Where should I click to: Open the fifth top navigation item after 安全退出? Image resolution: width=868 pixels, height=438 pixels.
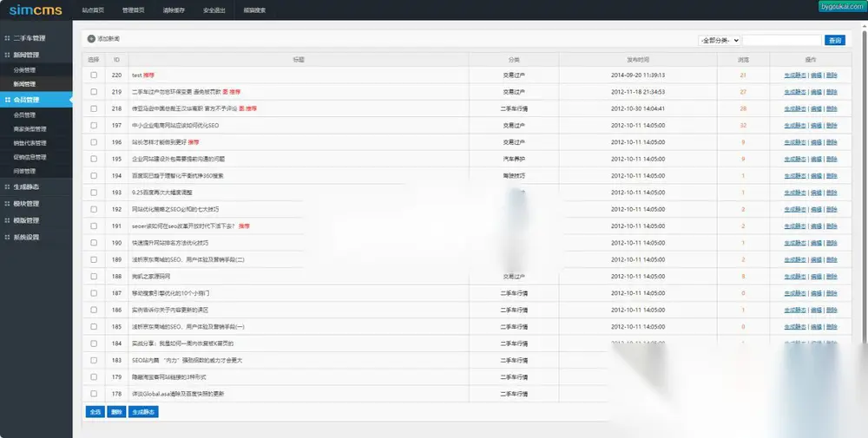coord(254,10)
